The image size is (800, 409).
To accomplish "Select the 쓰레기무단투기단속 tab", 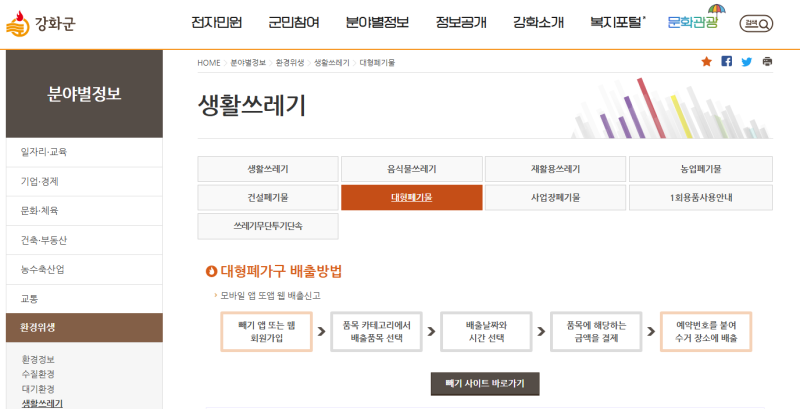I will pyautogui.click(x=268, y=226).
